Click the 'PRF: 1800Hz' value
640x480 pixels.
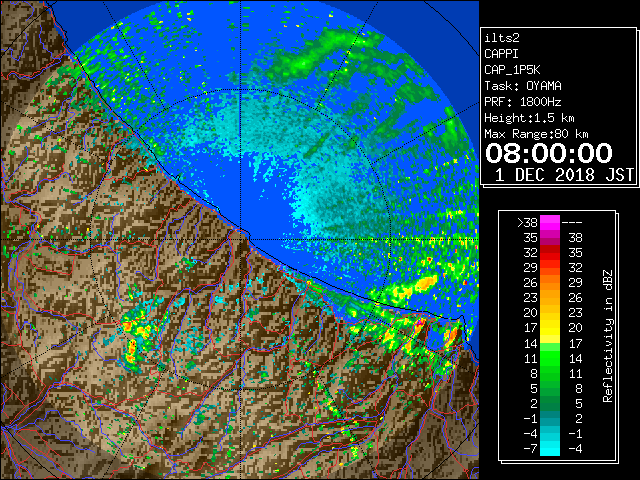pos(523,102)
